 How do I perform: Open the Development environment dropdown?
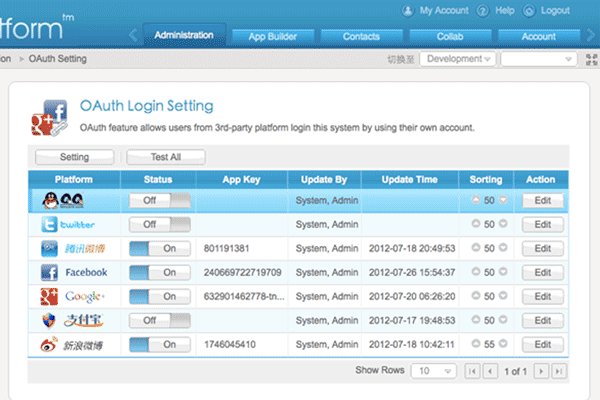tap(458, 59)
